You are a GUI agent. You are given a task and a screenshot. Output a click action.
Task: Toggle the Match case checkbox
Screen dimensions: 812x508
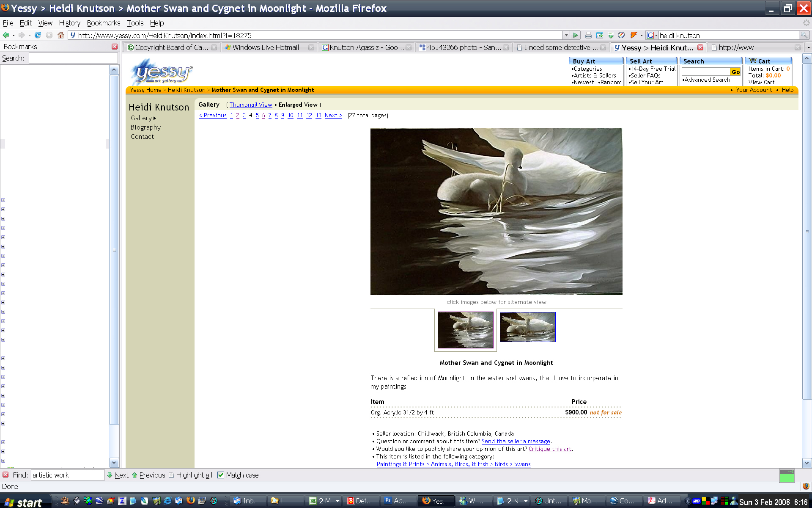220,475
